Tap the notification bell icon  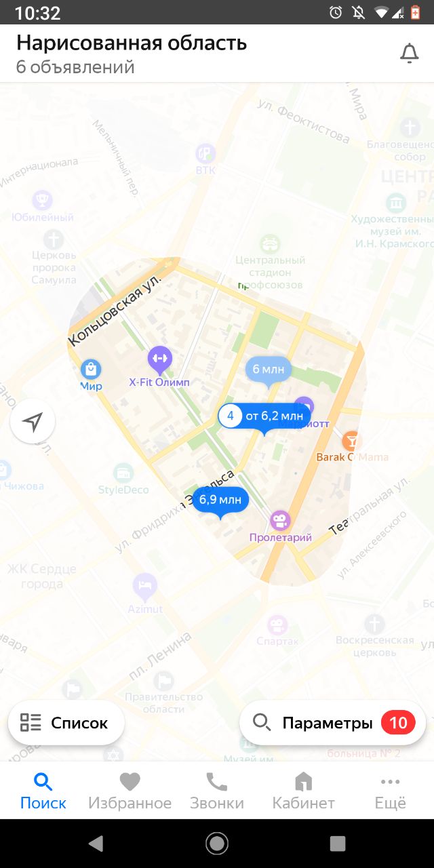409,54
